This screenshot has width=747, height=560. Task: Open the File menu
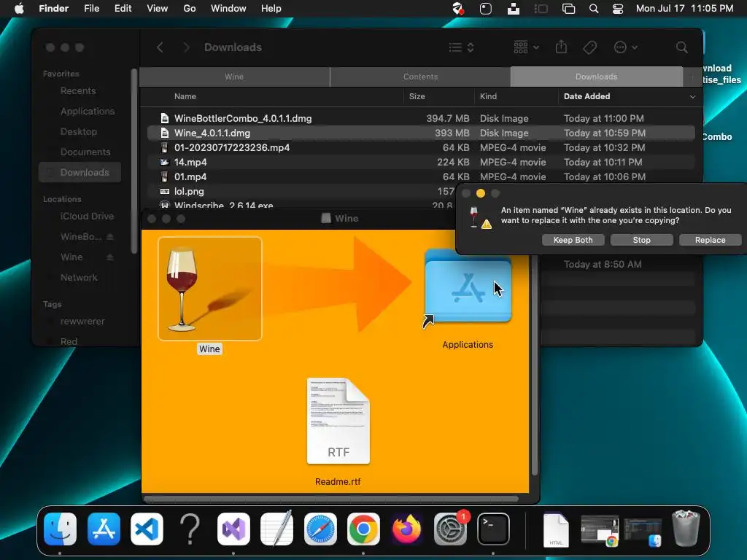pyautogui.click(x=91, y=9)
